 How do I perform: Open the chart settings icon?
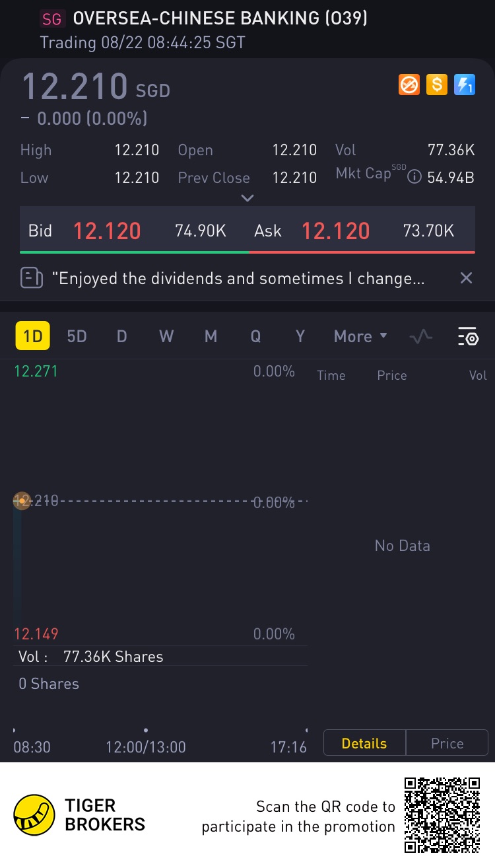click(468, 336)
